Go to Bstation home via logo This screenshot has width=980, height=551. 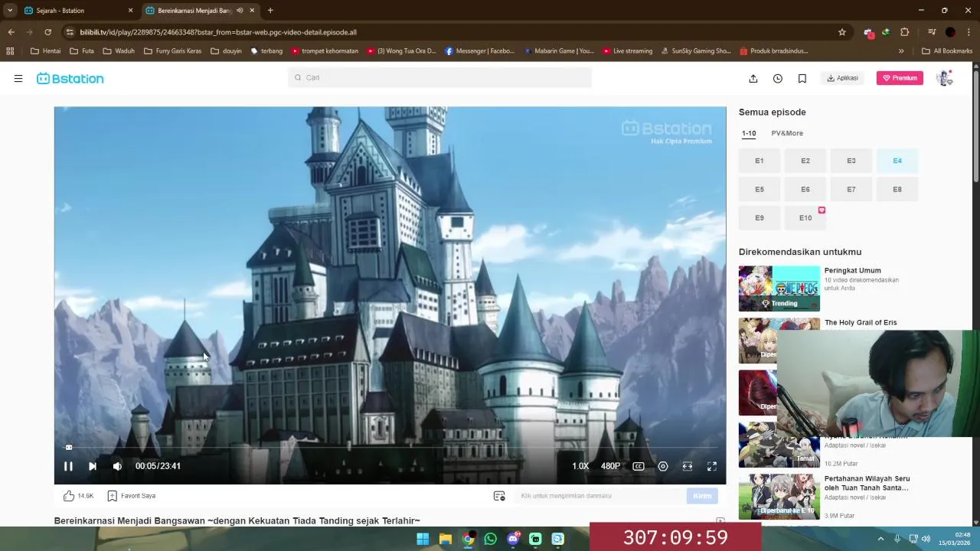(70, 78)
